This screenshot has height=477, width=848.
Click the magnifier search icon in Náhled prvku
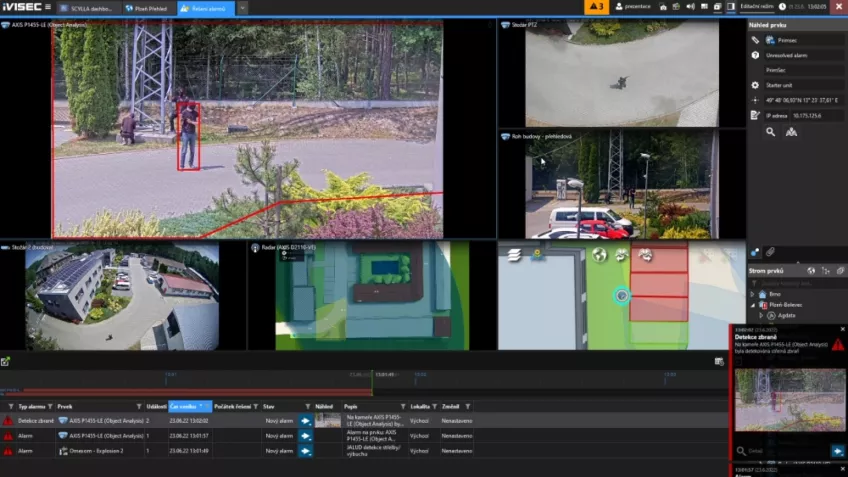coord(770,132)
